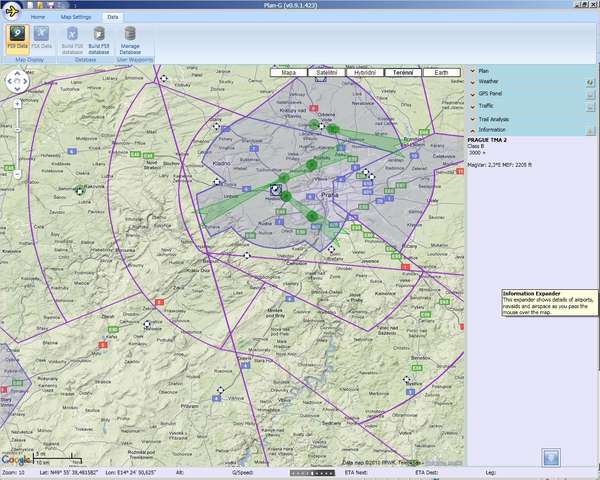Switch map to Satelitní view
600x480 pixels.
(x=326, y=73)
